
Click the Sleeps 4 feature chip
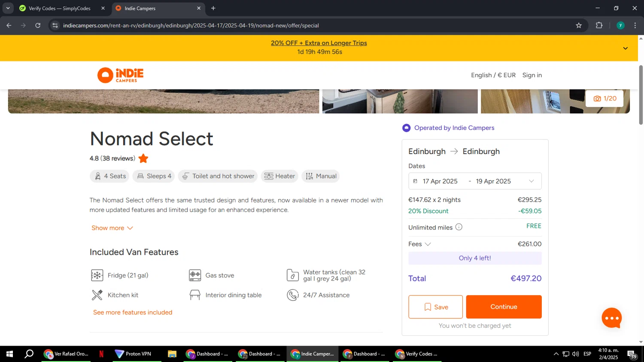tap(154, 176)
